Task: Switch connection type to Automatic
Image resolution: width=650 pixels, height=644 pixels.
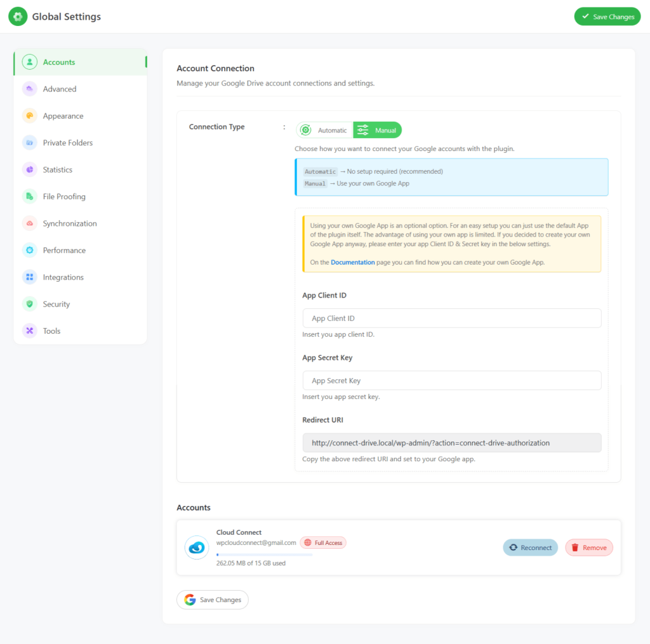Action: pos(324,130)
